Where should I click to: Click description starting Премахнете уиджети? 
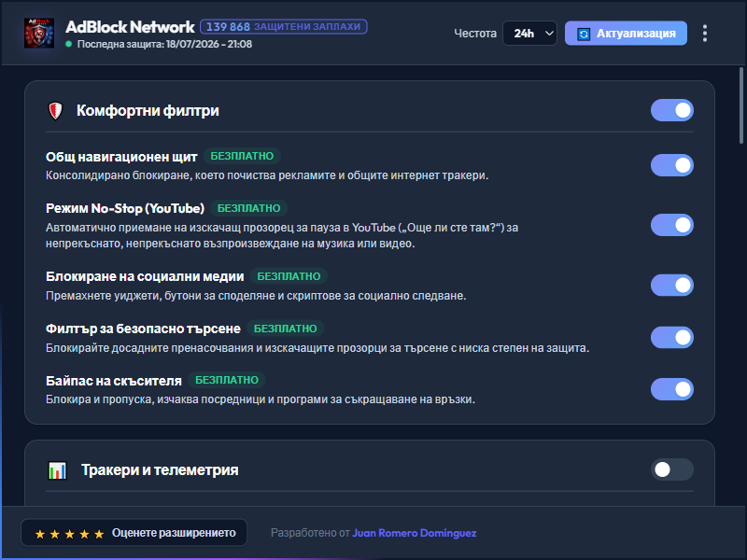256,296
